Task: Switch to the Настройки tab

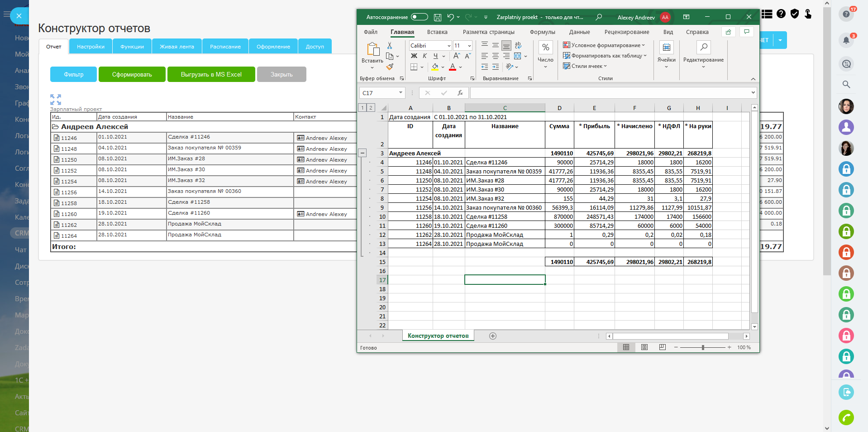Action: [x=91, y=47]
